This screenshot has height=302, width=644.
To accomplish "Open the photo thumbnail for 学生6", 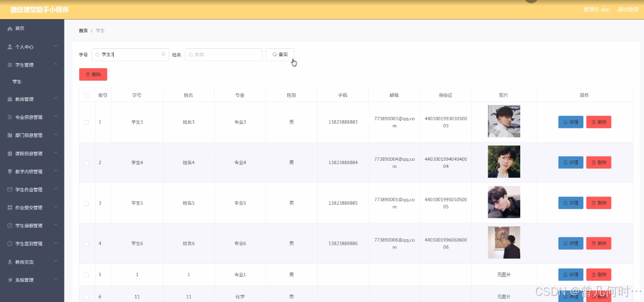I will click(x=504, y=242).
